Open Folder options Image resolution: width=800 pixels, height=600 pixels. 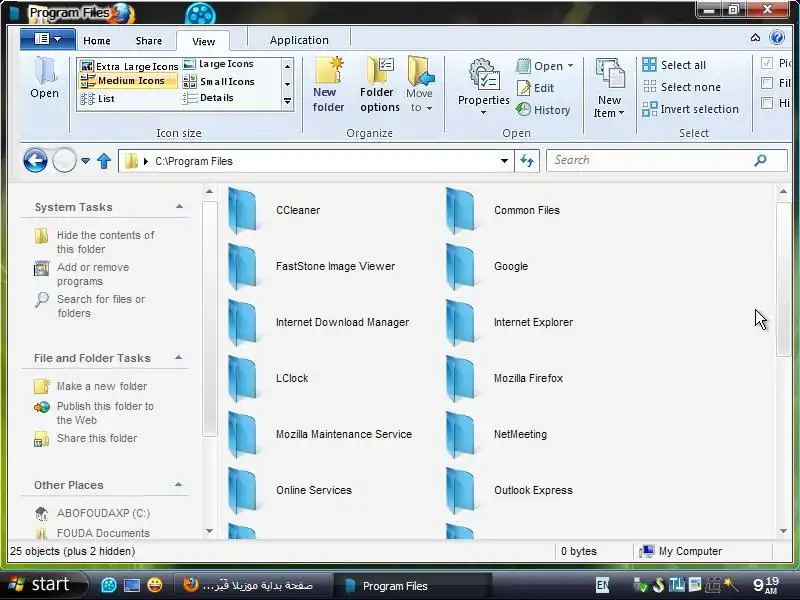click(x=380, y=85)
